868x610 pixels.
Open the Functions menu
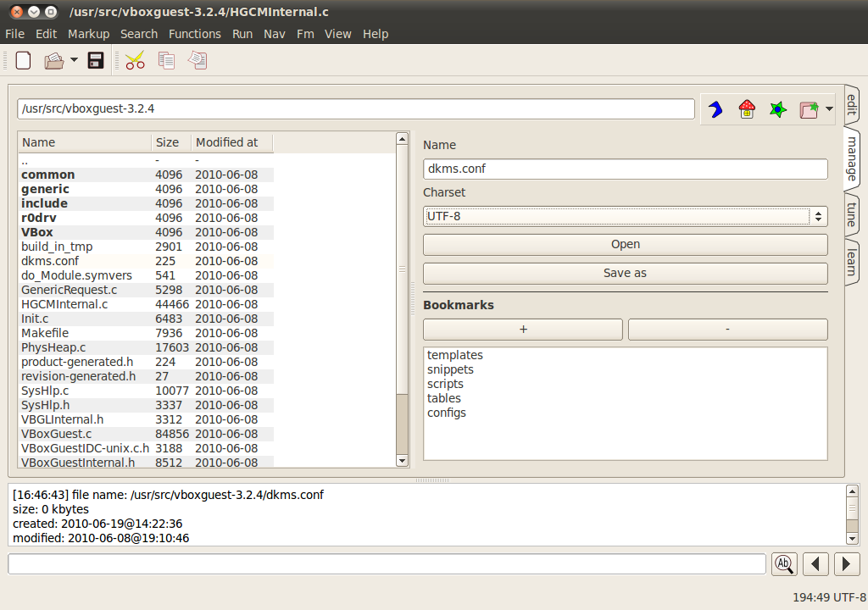click(195, 34)
